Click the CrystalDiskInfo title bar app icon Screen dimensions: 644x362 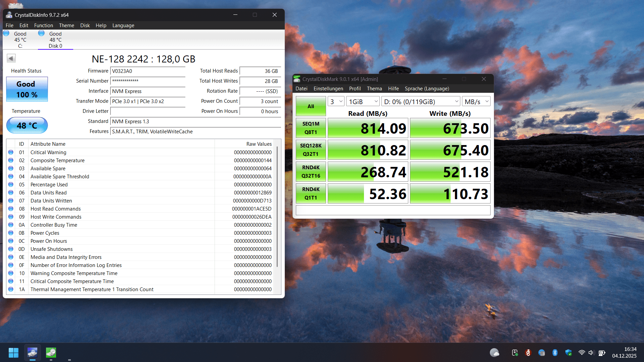9,15
